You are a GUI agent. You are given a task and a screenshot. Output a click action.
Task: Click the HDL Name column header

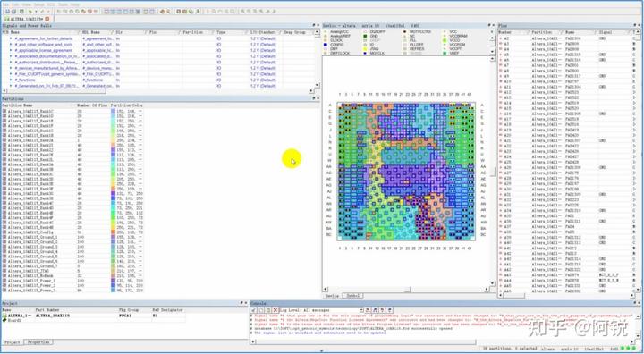(91, 32)
